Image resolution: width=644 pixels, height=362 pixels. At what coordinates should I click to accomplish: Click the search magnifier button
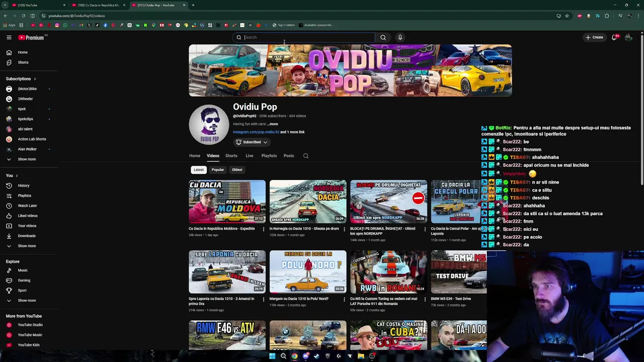pyautogui.click(x=383, y=37)
